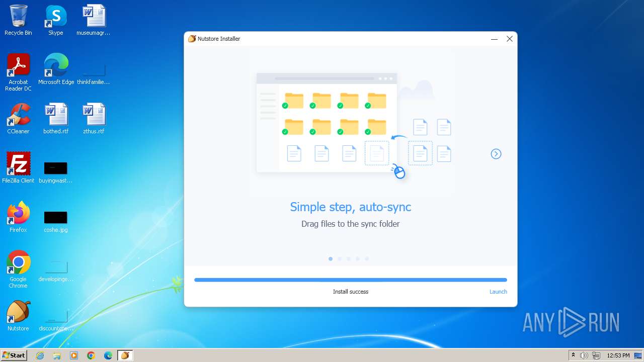Open CCleaner desktop shortcut
The height and width of the screenshot is (362, 644).
point(18,119)
